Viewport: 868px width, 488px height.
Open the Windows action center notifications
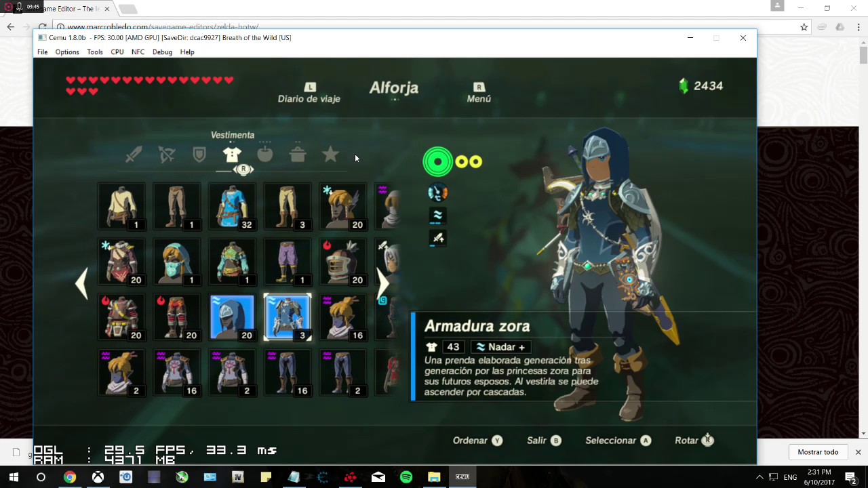pyautogui.click(x=851, y=477)
